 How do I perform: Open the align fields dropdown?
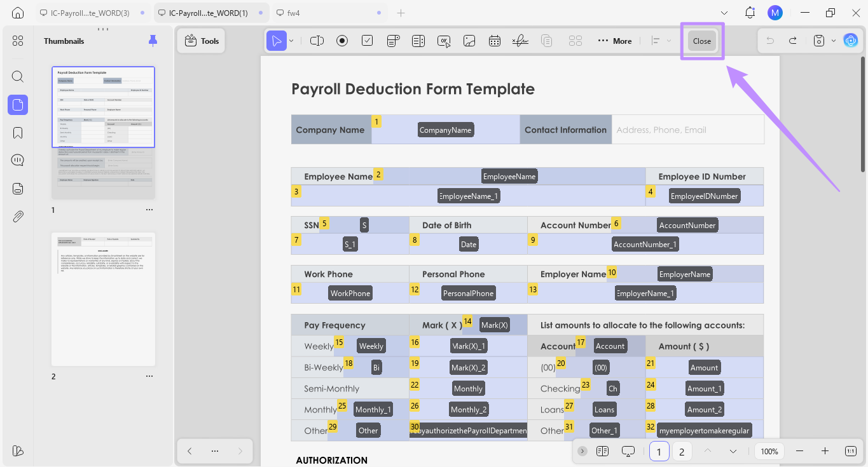click(661, 41)
